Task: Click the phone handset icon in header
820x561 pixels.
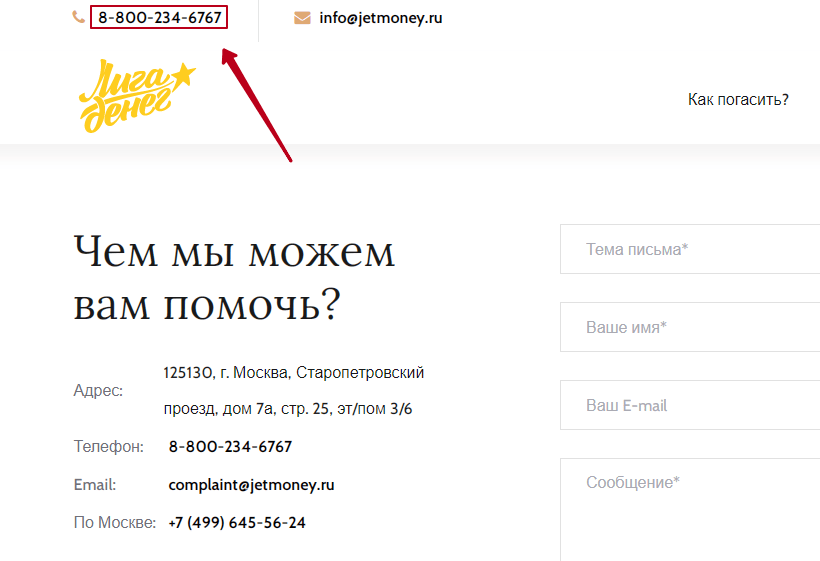Action: (x=78, y=17)
